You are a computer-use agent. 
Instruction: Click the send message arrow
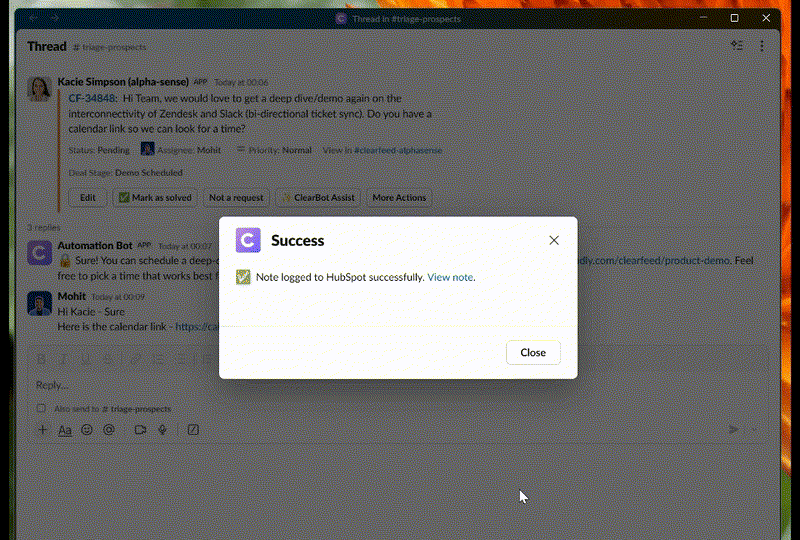pyautogui.click(x=733, y=430)
